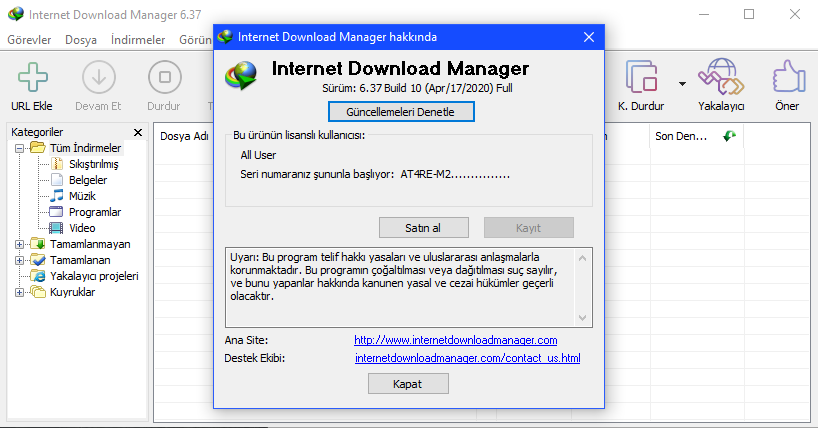Click the All User licensed user text
818x428 pixels.
[x=258, y=156]
